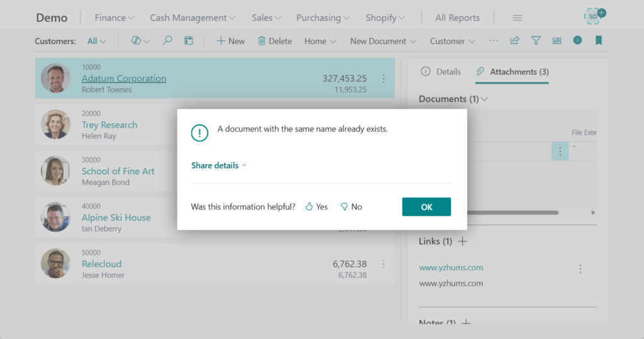
Task: Click the bookmark icon in toolbar
Action: [x=598, y=41]
